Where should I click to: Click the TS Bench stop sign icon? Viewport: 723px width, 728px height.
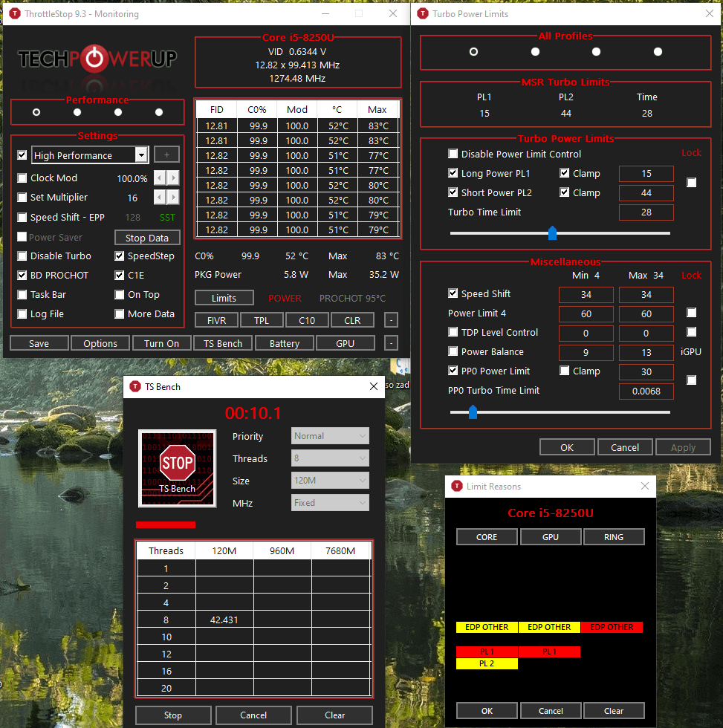coord(177,468)
